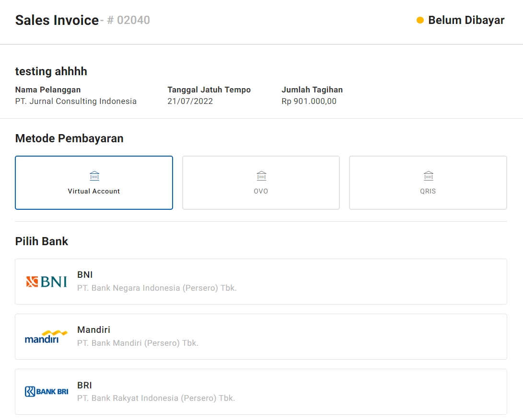Click the icon above the QRIS label
523x420 pixels.
[x=428, y=176]
